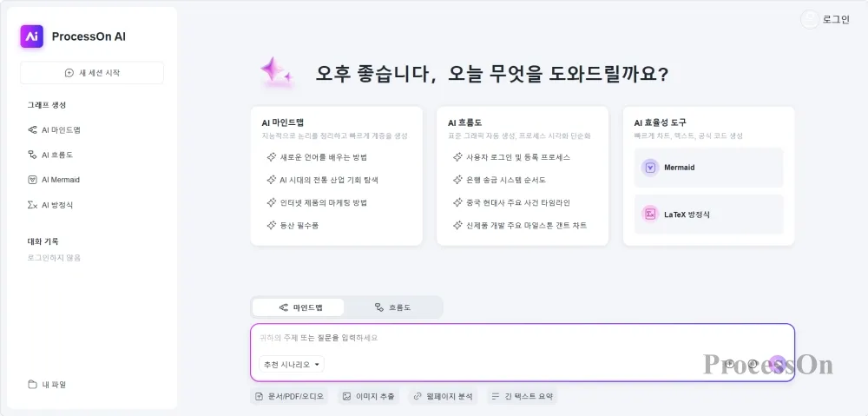This screenshot has width=868, height=416.
Task: Open the LaTeX 방정식 tool card
Action: click(708, 214)
